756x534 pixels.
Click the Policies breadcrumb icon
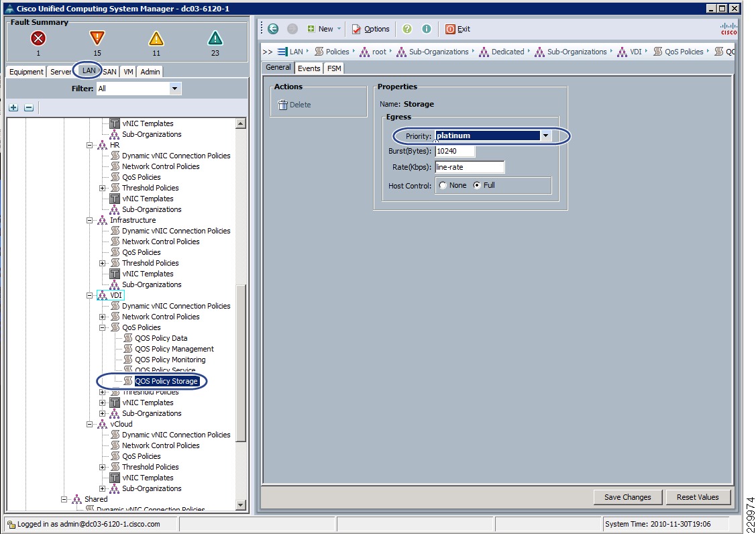[x=319, y=52]
